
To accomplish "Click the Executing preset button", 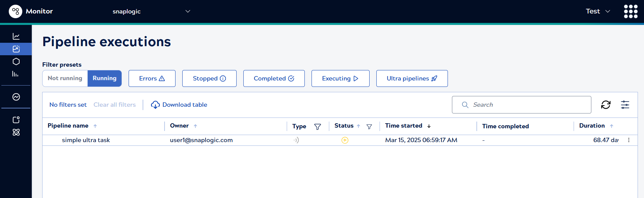I will (x=340, y=78).
